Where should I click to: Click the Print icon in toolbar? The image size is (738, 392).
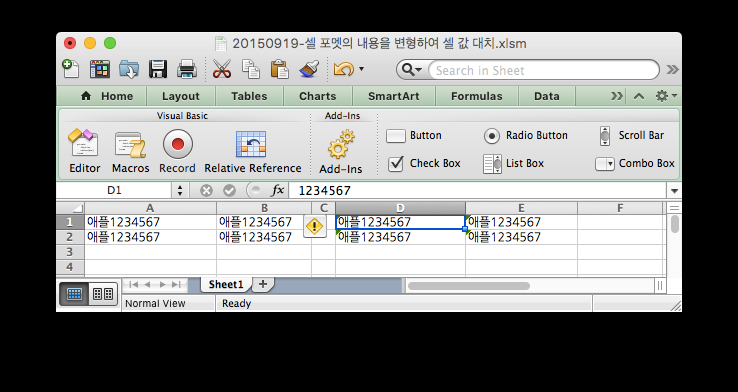pos(186,69)
